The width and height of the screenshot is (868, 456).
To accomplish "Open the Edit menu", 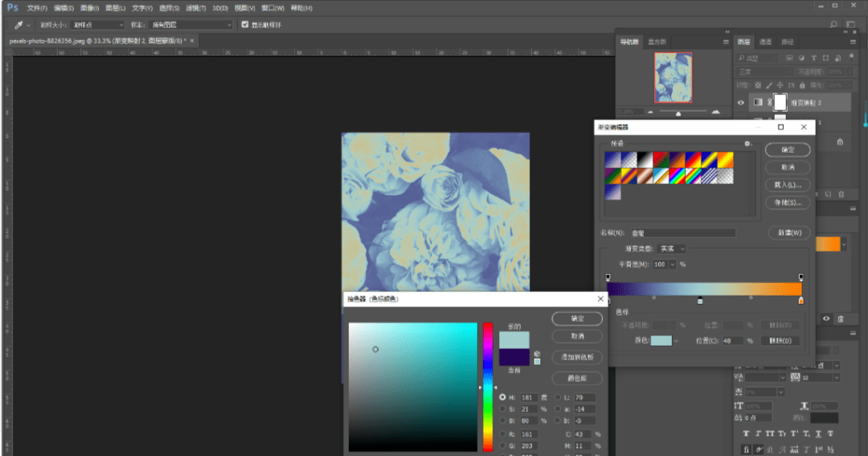I will (63, 8).
